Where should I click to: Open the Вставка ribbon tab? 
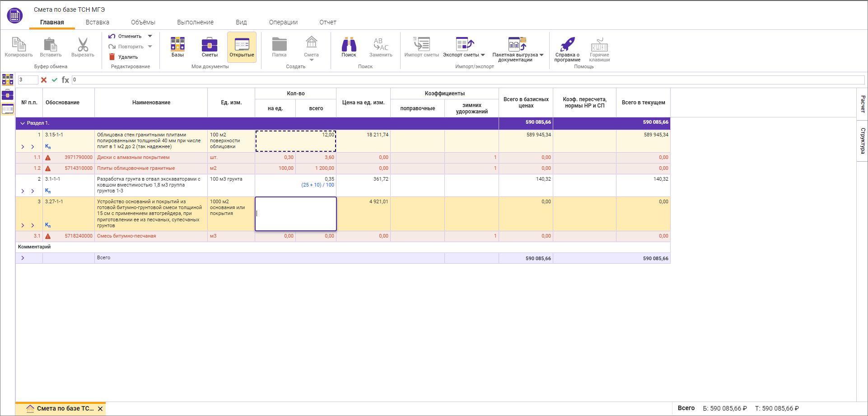[x=98, y=22]
